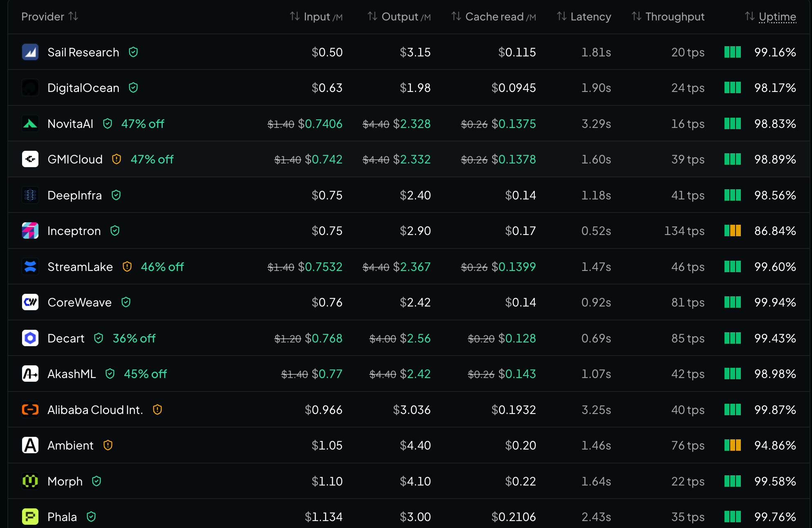
Task: Click the Morph provider logo
Action: click(x=30, y=481)
